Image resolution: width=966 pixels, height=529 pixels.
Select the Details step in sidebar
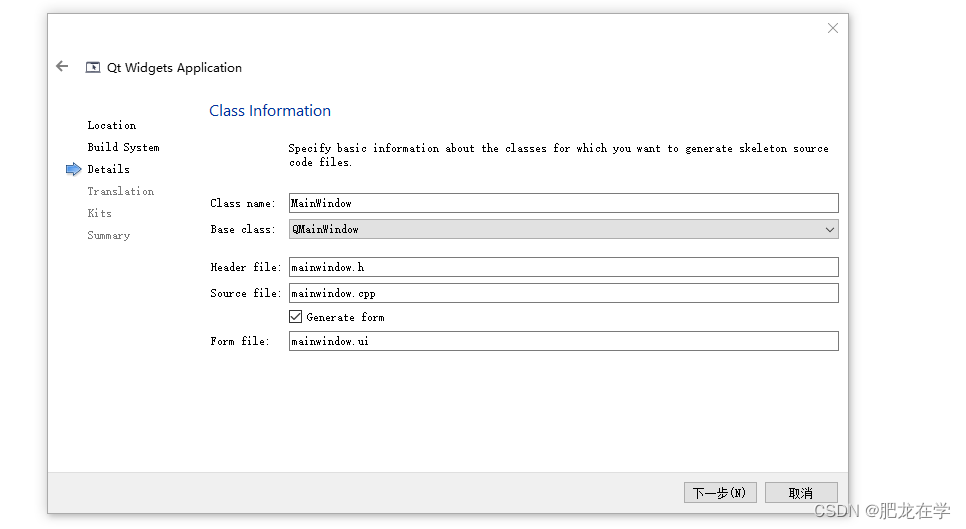[x=108, y=169]
